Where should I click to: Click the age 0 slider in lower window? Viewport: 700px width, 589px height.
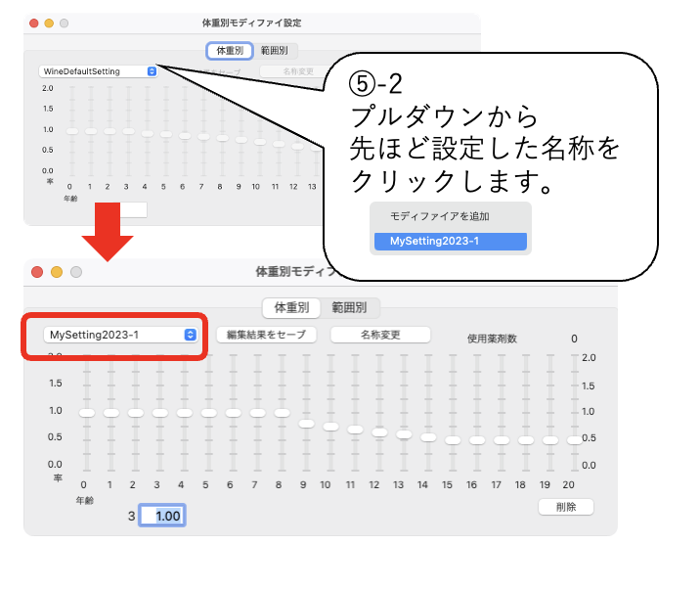click(x=86, y=413)
